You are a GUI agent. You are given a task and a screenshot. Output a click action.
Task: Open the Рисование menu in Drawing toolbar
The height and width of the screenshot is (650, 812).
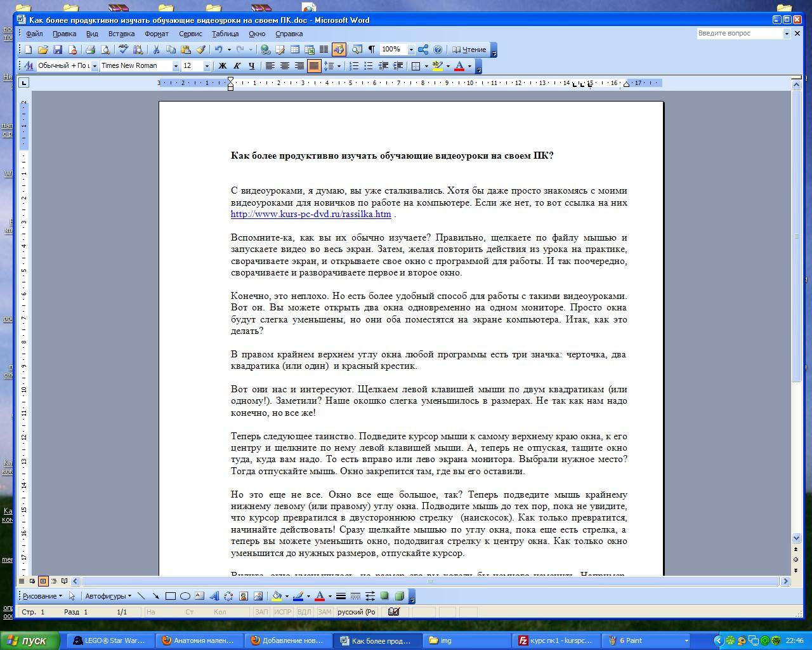tap(43, 596)
